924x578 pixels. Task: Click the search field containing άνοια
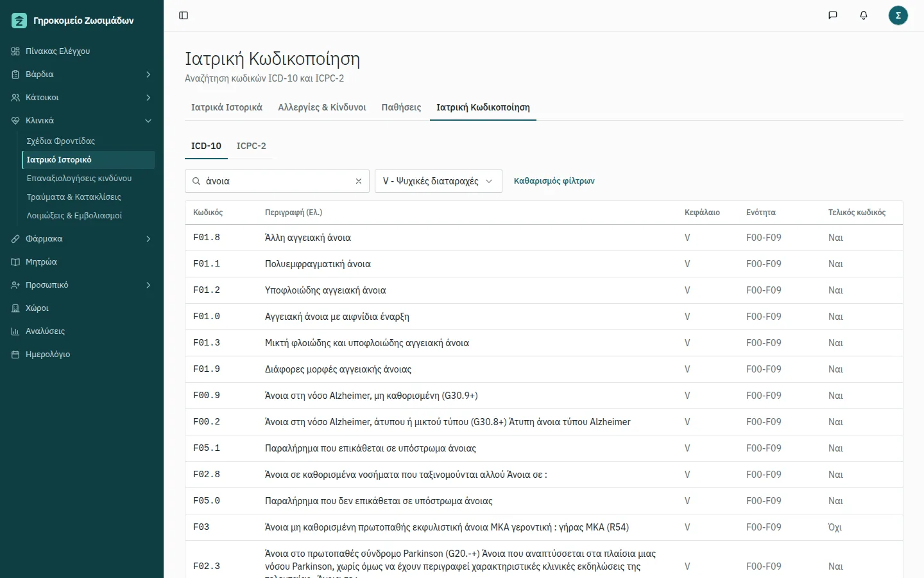pyautogui.click(x=277, y=181)
